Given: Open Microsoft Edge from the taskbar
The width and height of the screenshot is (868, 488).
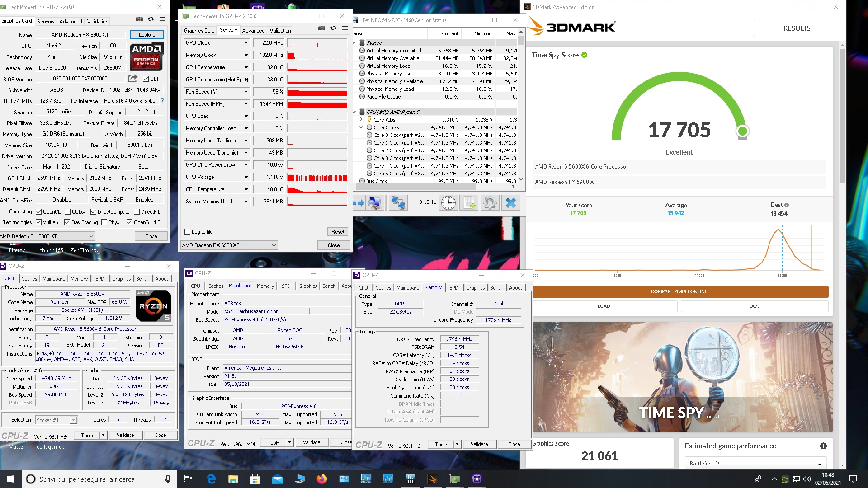Looking at the screenshot, I should (211, 479).
